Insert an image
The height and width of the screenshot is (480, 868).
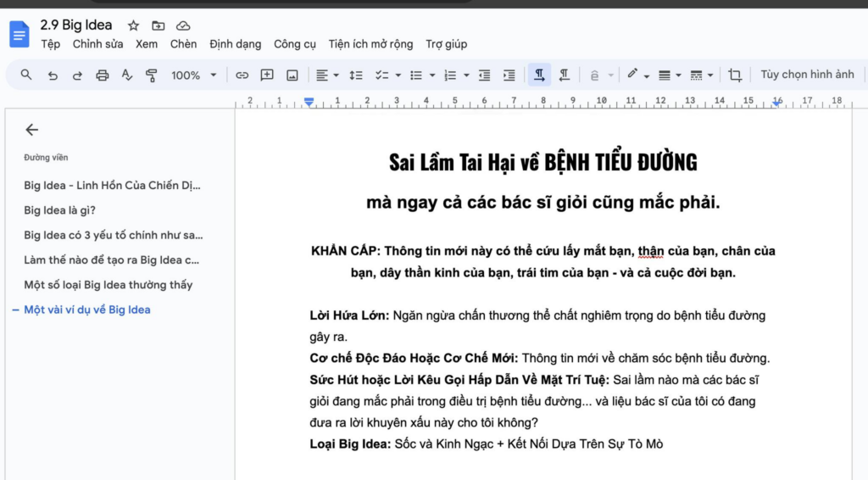292,75
